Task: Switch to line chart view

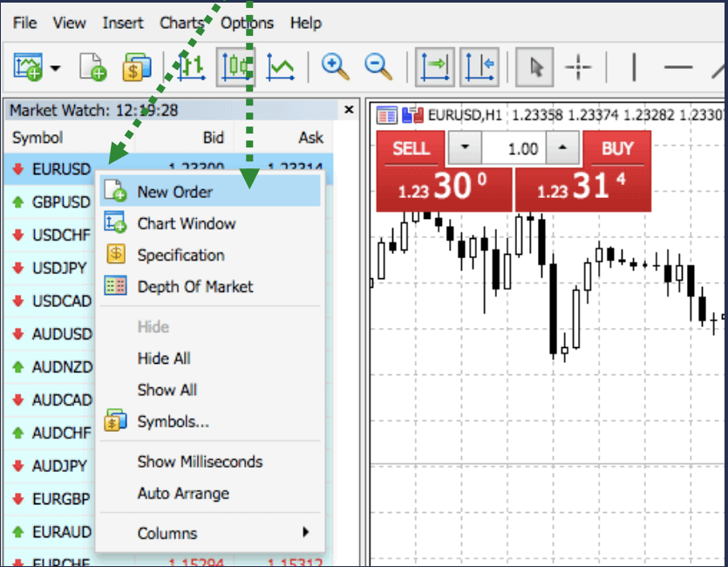Action: click(x=280, y=66)
